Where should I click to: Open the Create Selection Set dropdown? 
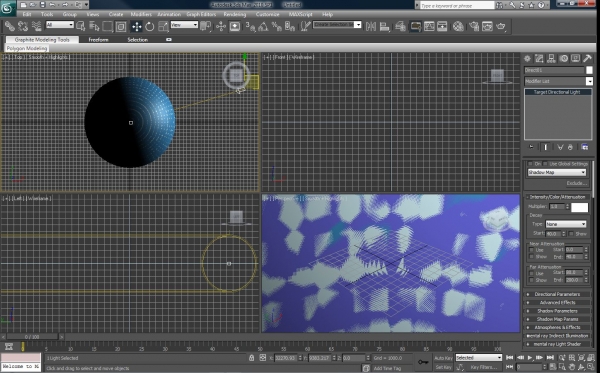(337, 25)
